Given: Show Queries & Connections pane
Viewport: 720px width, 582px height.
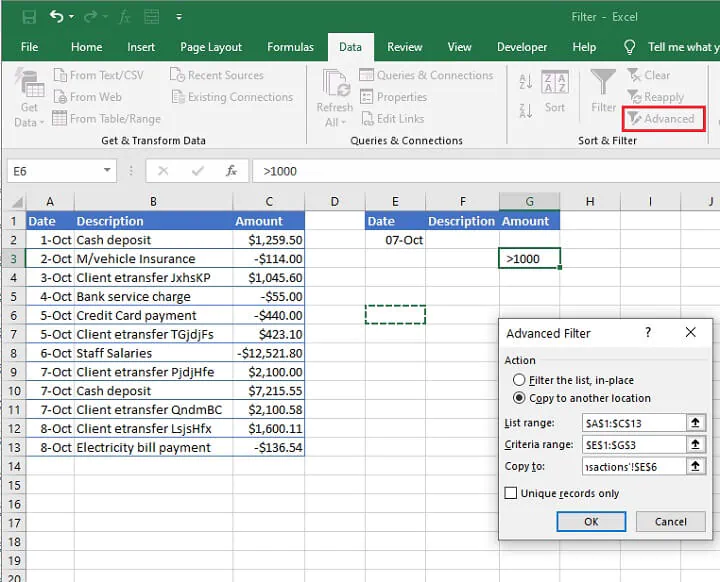Looking at the screenshot, I should 426,75.
